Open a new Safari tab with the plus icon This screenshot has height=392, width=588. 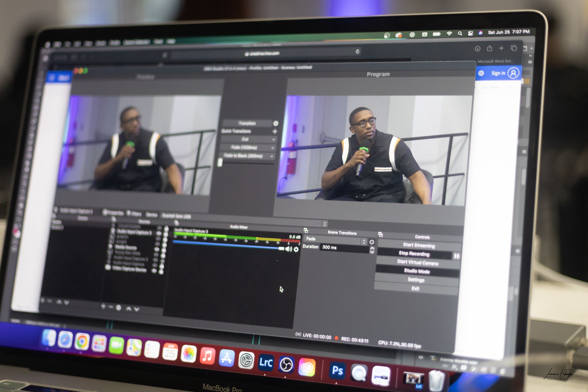pos(501,48)
